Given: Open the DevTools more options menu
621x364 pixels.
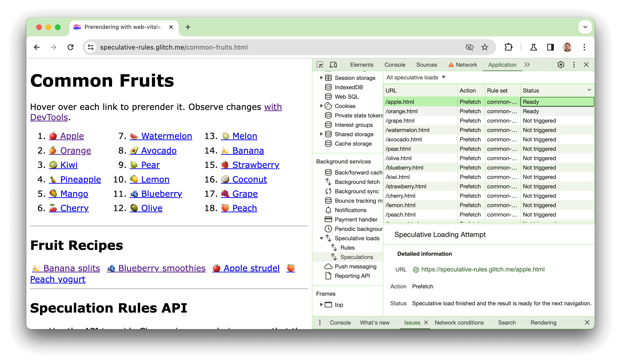Looking at the screenshot, I should (574, 64).
